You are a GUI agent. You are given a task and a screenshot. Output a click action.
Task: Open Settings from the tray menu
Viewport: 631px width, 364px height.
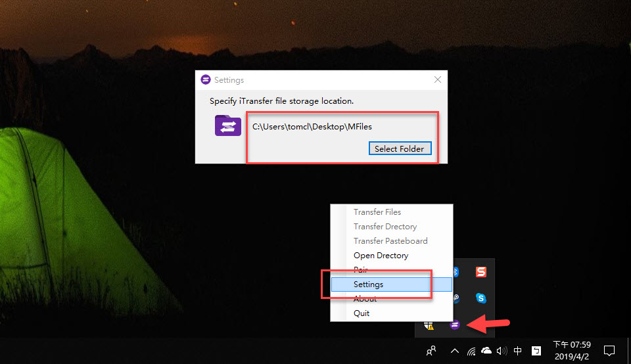392,284
